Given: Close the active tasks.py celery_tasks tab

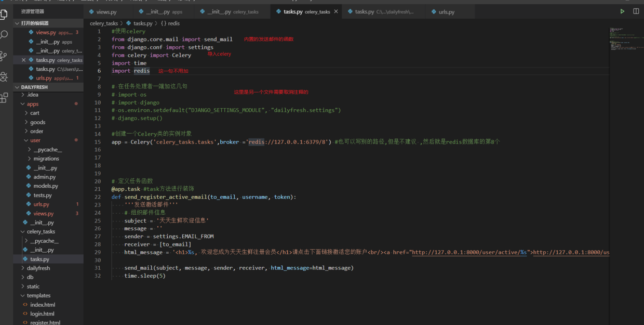Looking at the screenshot, I should click(336, 11).
